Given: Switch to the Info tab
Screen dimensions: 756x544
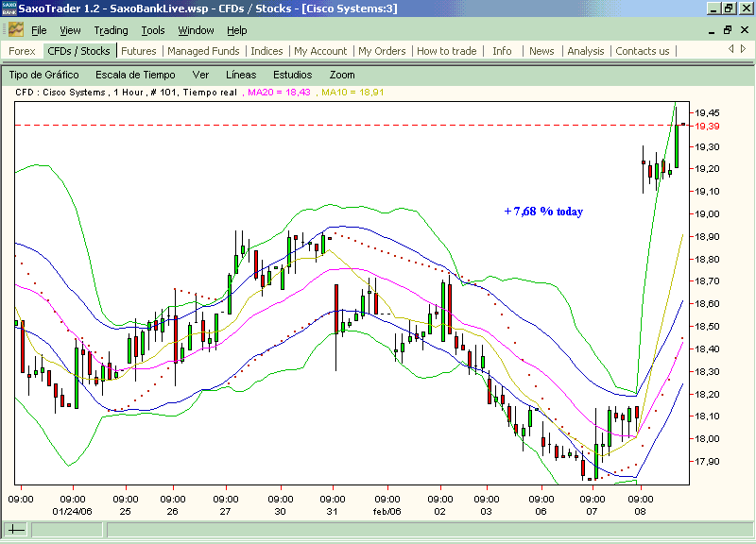Looking at the screenshot, I should tap(502, 51).
